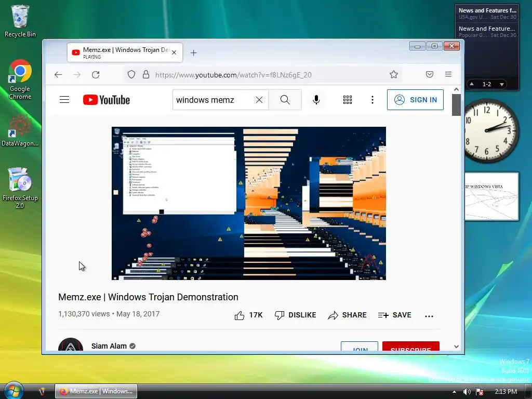
Task: Open second News and Feature headline
Action: coord(487,29)
